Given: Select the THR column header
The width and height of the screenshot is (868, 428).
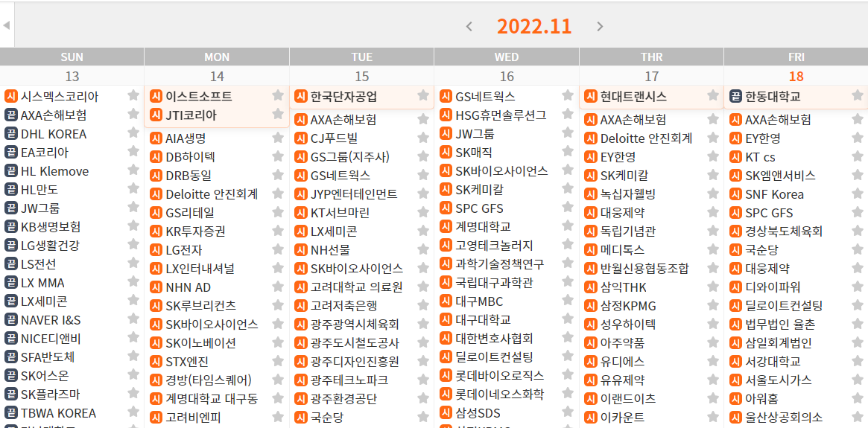Looking at the screenshot, I should click(651, 57).
